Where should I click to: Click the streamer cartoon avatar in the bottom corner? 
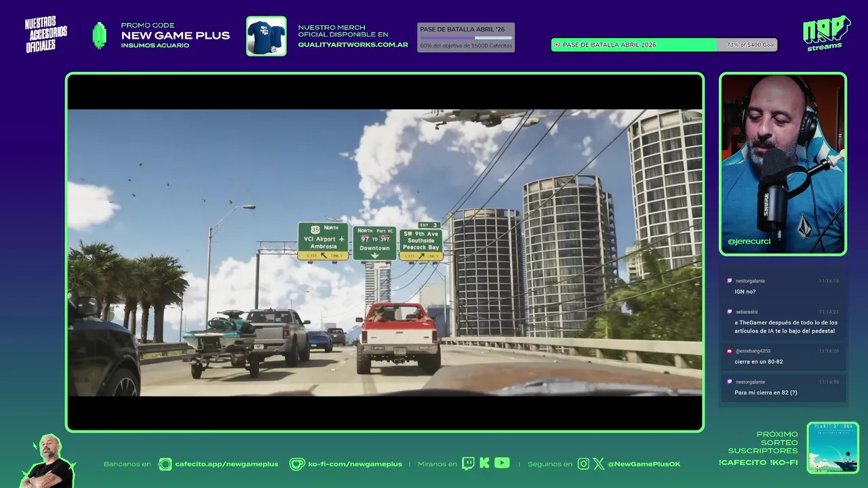point(50,461)
